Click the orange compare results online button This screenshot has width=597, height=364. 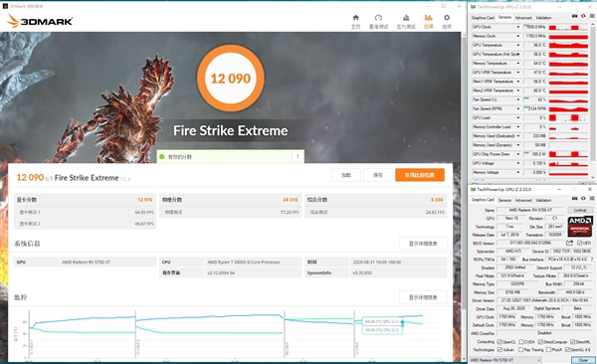coord(420,175)
